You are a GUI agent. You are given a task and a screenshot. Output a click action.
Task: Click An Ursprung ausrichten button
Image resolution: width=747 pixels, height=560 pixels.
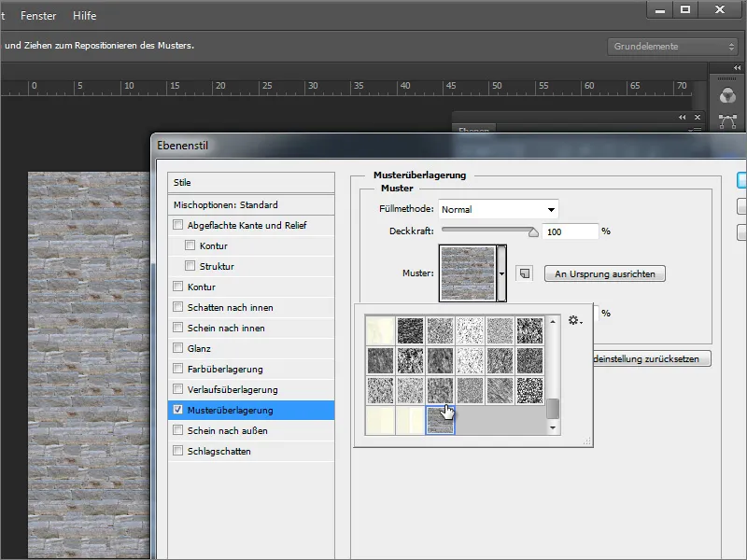tap(605, 273)
